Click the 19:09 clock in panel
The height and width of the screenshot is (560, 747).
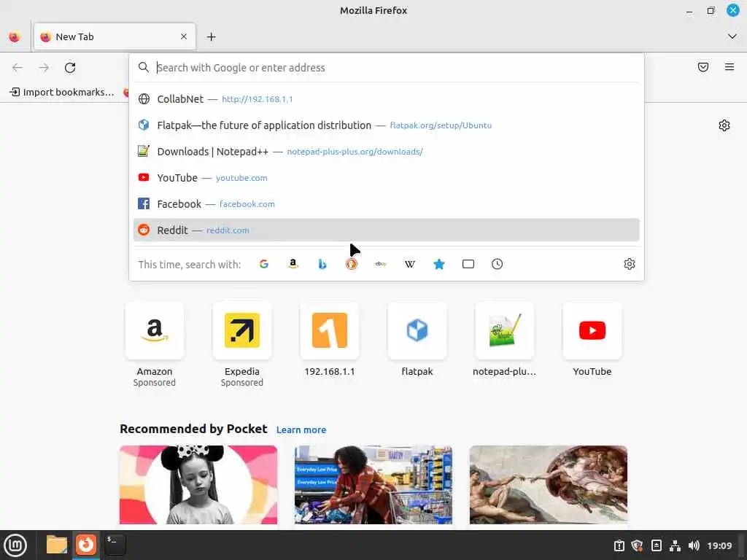[719, 545]
